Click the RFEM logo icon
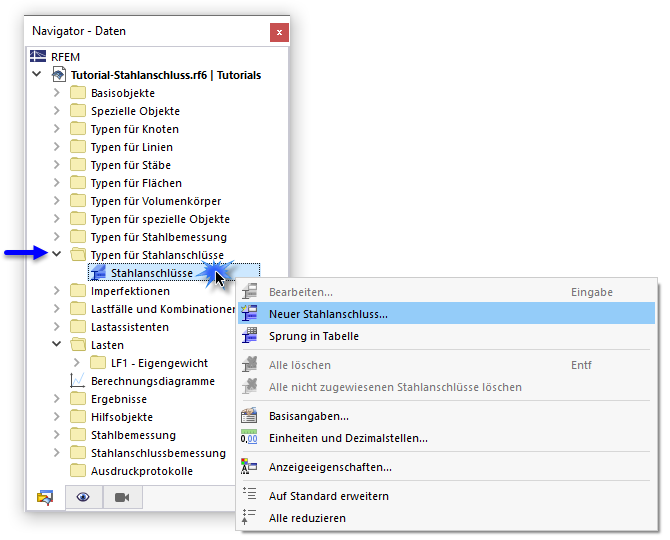The height and width of the screenshot is (540, 670). point(38,56)
